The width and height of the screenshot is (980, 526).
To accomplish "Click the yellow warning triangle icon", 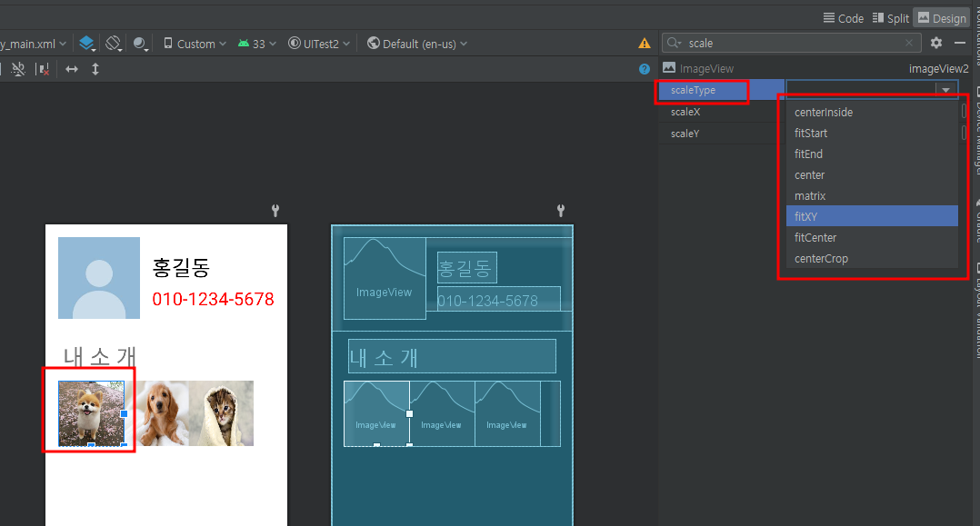I will click(x=645, y=43).
